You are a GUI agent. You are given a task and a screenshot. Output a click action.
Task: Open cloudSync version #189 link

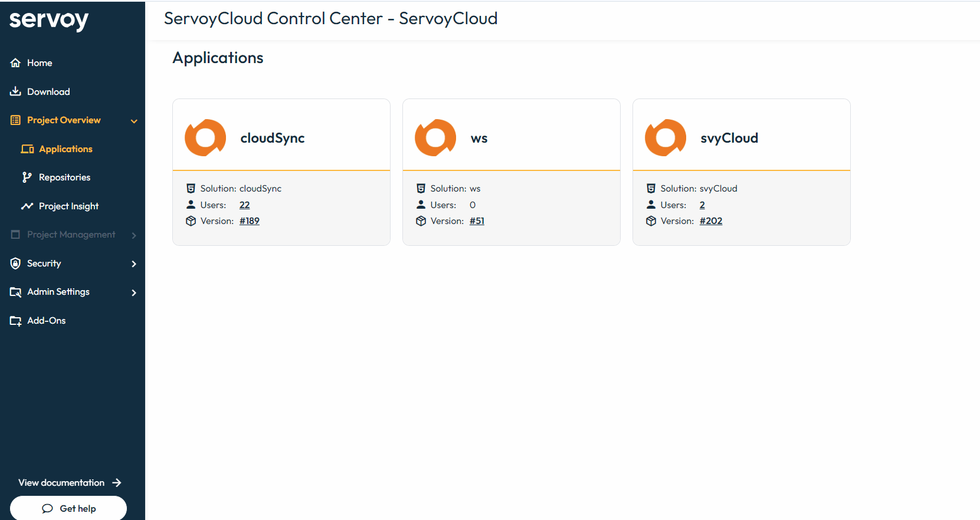(x=250, y=221)
